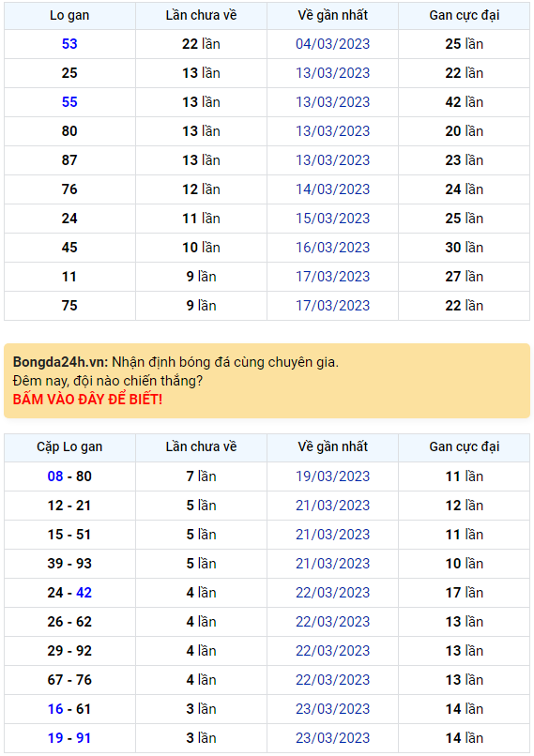Click number 08 in pair 08 - 80

55,476
